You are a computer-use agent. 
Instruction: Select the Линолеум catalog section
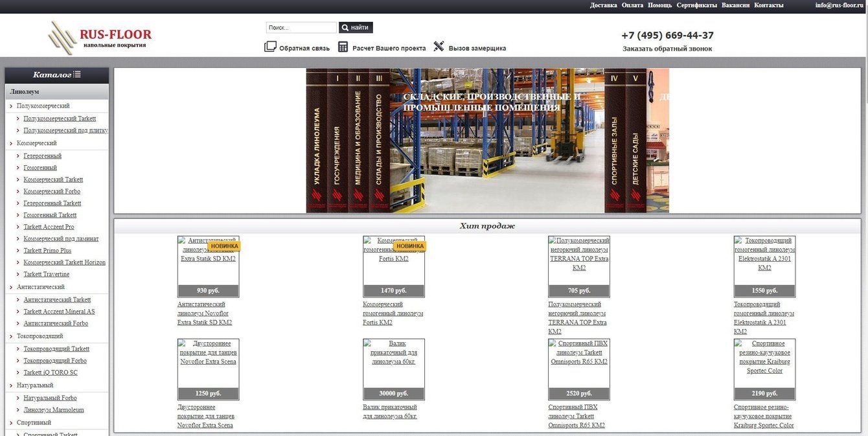point(56,92)
